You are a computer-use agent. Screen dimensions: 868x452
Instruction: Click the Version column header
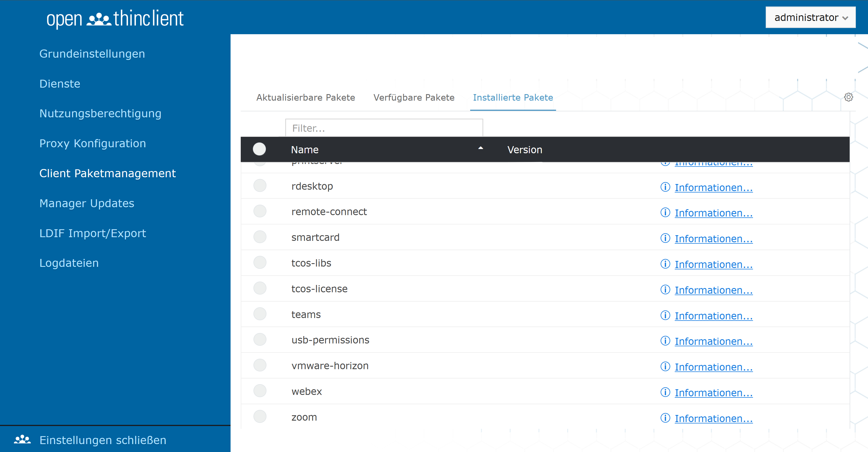525,150
